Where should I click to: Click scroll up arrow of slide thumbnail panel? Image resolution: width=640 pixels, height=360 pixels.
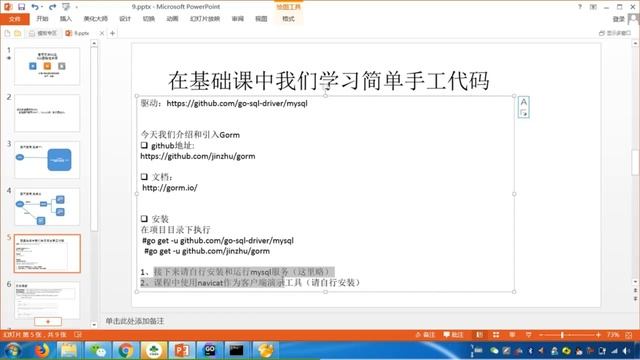pos(94,43)
